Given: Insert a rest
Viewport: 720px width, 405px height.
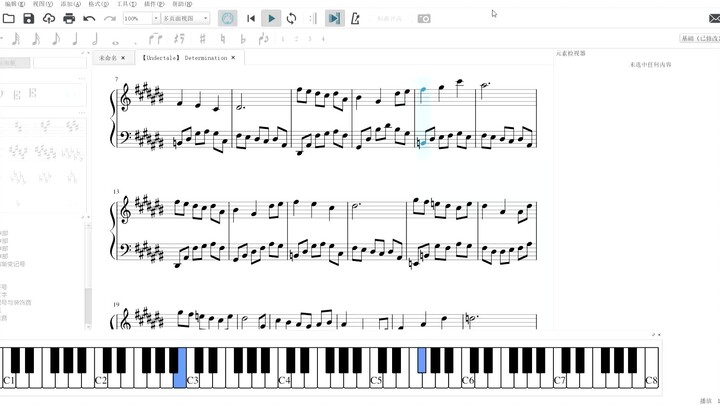Looking at the screenshot, I should 180,39.
